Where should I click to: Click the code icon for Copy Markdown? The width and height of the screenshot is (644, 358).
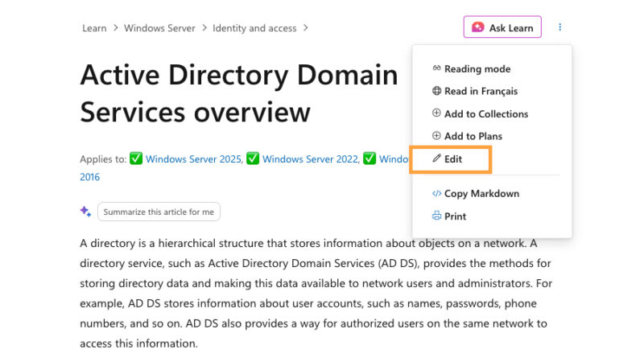point(436,193)
